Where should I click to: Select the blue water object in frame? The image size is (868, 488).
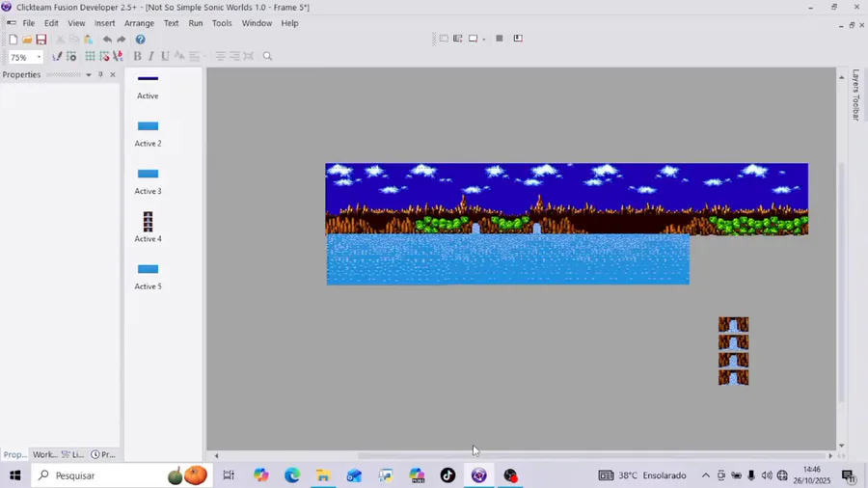point(507,259)
